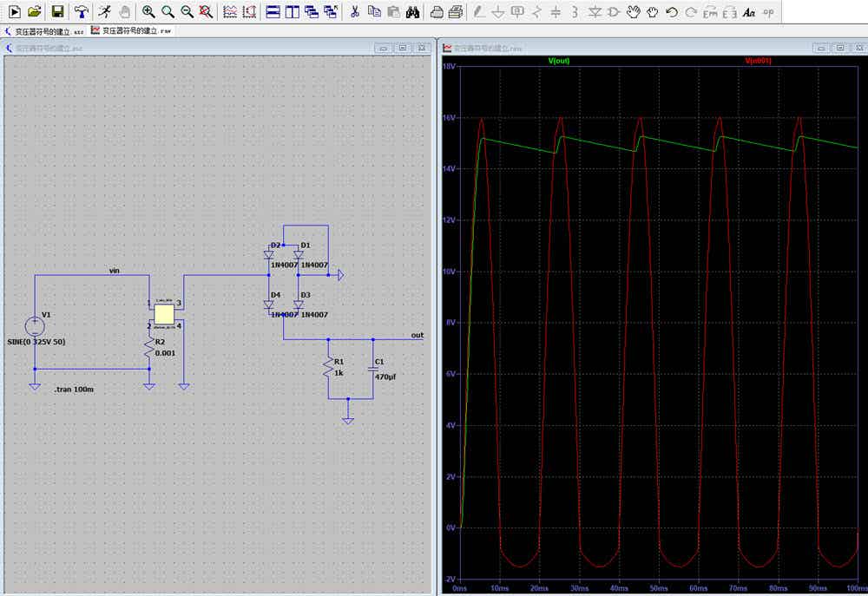This screenshot has height=596, width=868.
Task: Select the Zoom Out magnifier icon
Action: coord(187,11)
